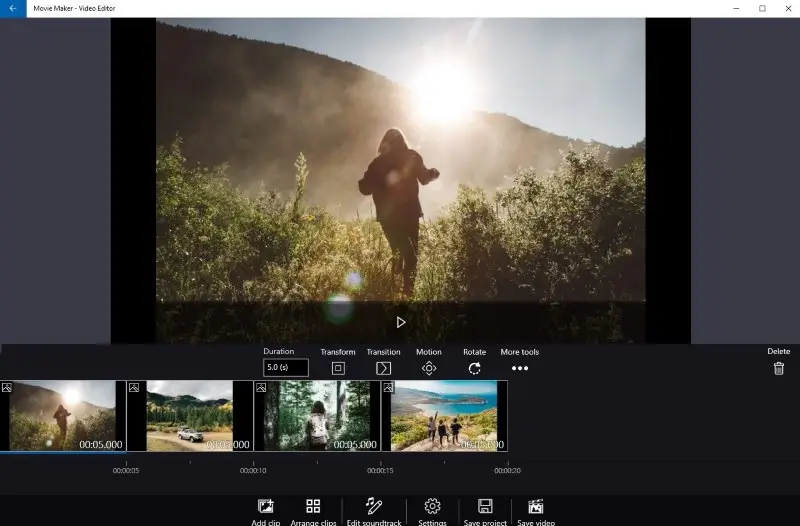Delete the selected clip with trash icon

[779, 368]
